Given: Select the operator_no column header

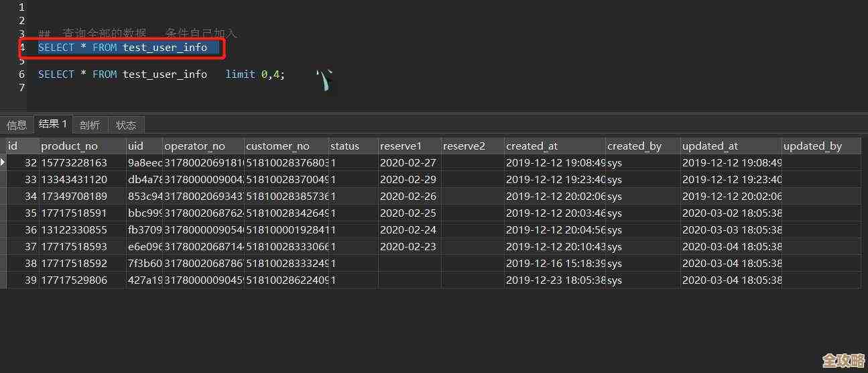Looking at the screenshot, I should [x=203, y=146].
